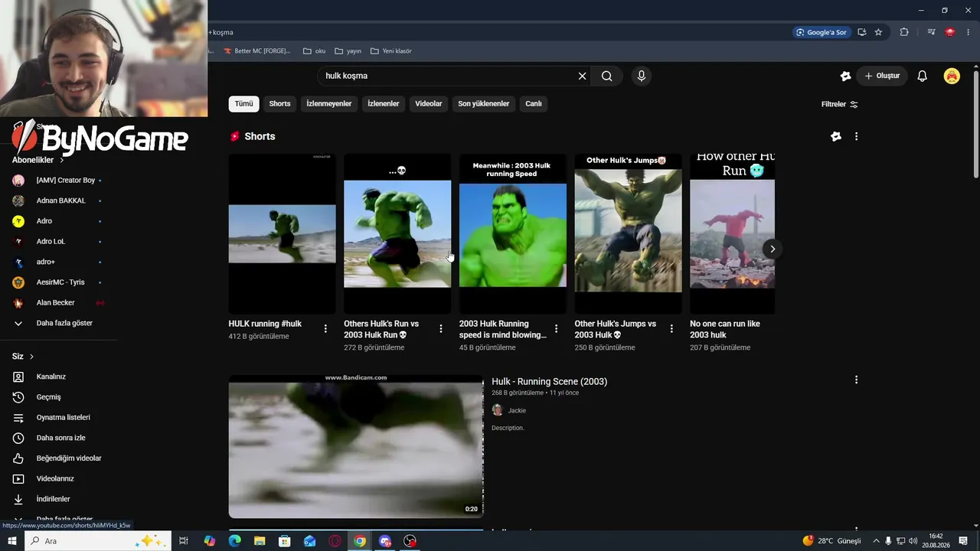Select the 'Son yüklenenler' filter chip
This screenshot has height=551, width=980.
point(484,104)
